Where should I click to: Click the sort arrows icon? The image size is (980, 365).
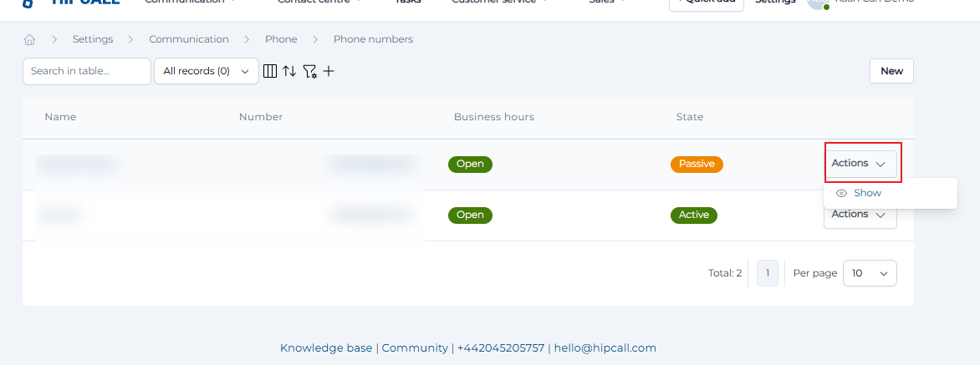click(289, 71)
